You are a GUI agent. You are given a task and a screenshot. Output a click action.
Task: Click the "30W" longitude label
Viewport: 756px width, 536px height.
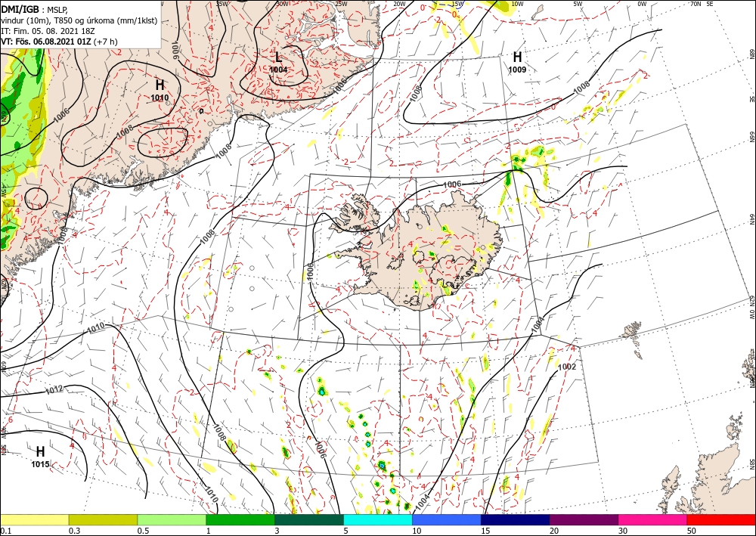283,3
